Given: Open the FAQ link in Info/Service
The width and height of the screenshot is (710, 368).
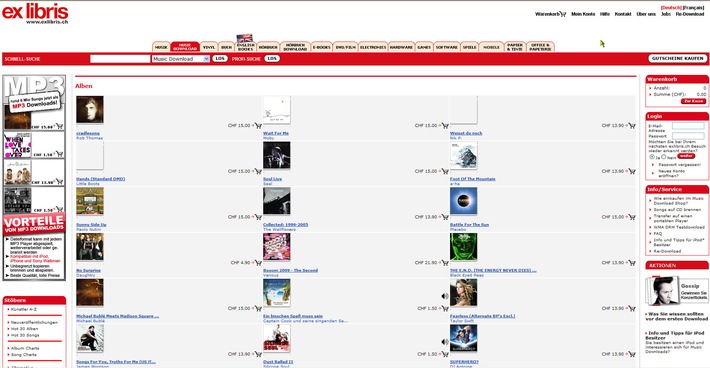Looking at the screenshot, I should pyautogui.click(x=657, y=234).
